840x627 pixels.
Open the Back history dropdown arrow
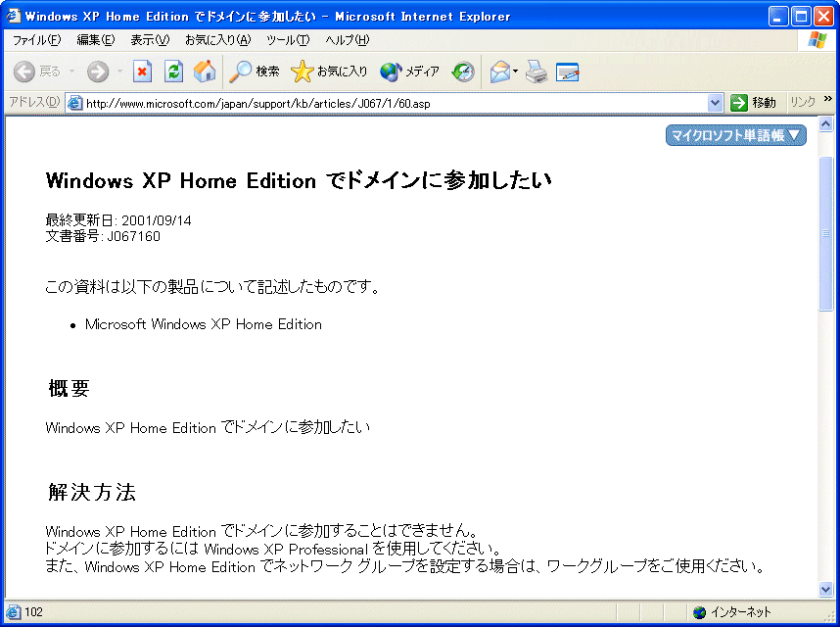[71, 72]
